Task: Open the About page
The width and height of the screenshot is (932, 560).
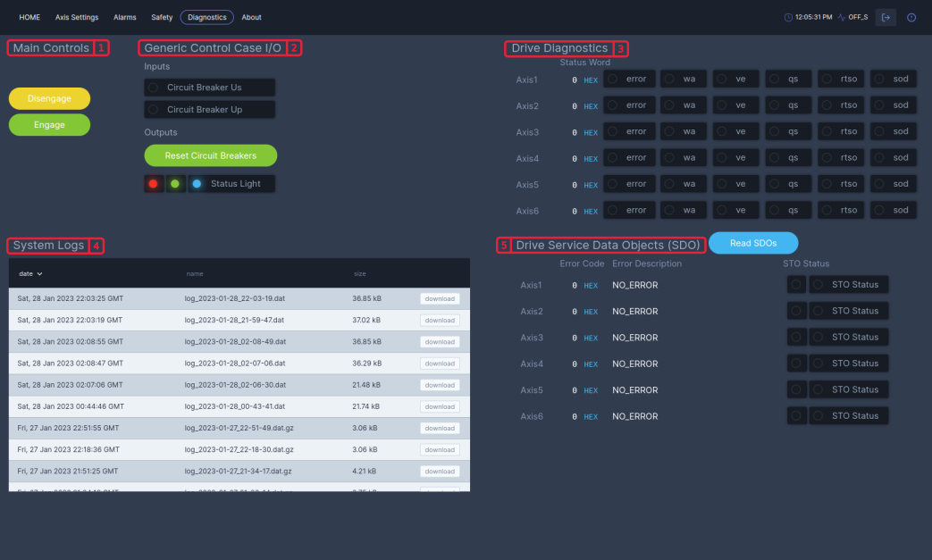Action: tap(251, 17)
